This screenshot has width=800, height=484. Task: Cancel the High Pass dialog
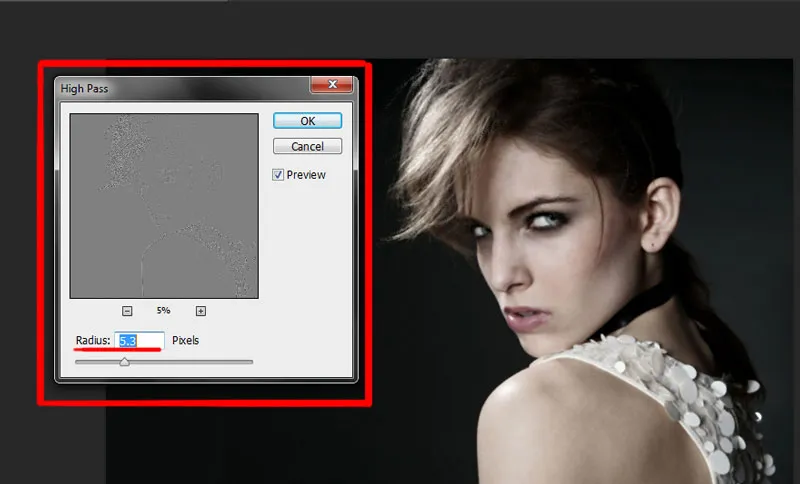pos(307,146)
